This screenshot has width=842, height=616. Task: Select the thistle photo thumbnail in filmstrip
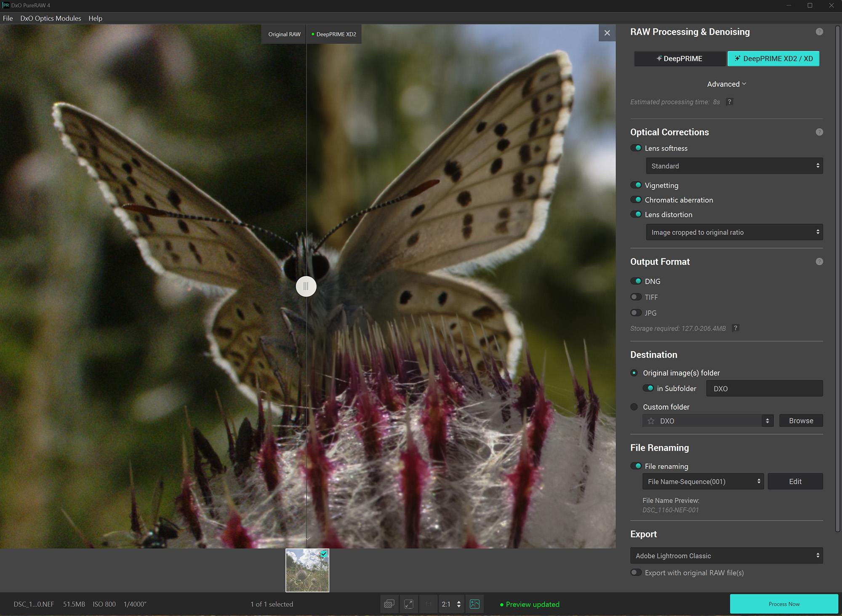pos(307,570)
